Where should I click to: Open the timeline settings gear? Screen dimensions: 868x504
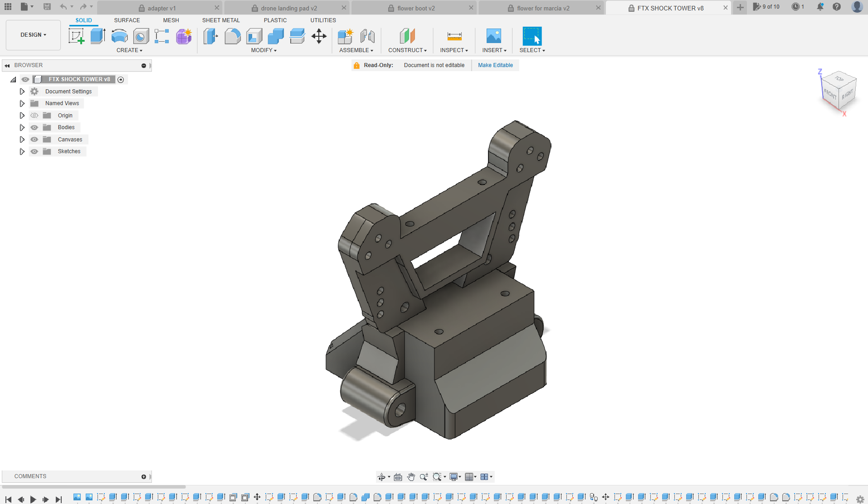pos(860,499)
